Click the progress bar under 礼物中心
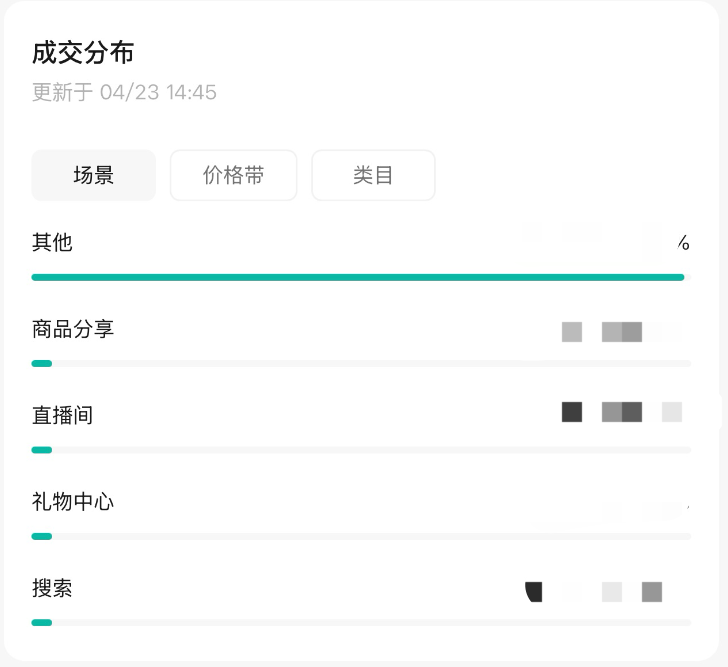This screenshot has height=667, width=728. coord(360,536)
